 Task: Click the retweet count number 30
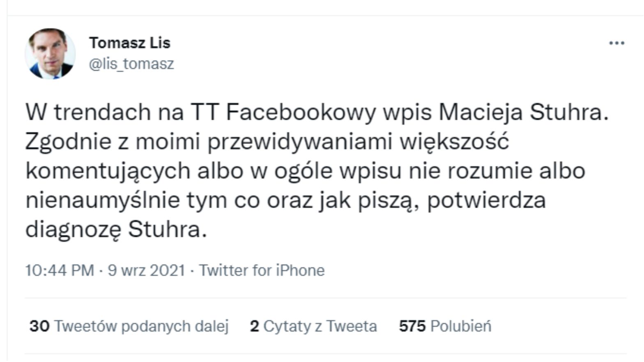pyautogui.click(x=39, y=326)
